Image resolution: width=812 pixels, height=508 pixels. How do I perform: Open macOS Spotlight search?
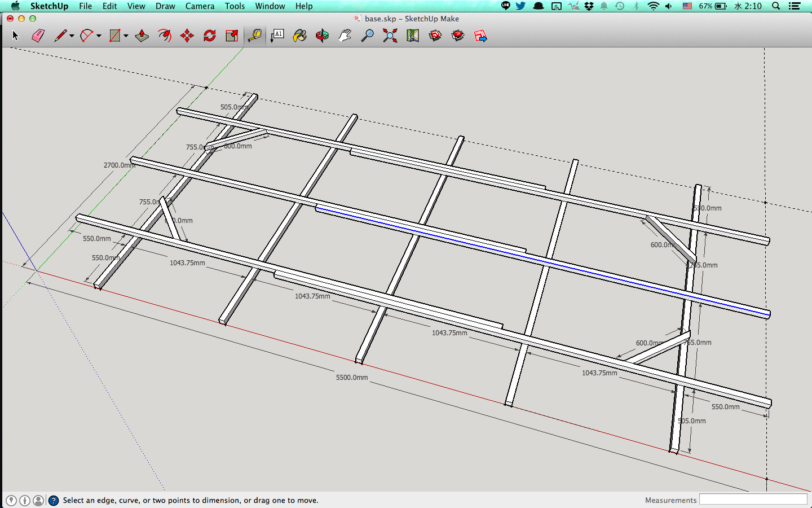tap(776, 6)
